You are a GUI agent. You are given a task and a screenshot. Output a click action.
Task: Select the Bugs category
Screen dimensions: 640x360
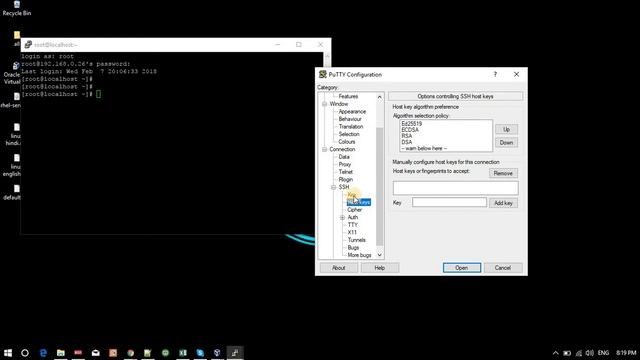click(x=353, y=247)
